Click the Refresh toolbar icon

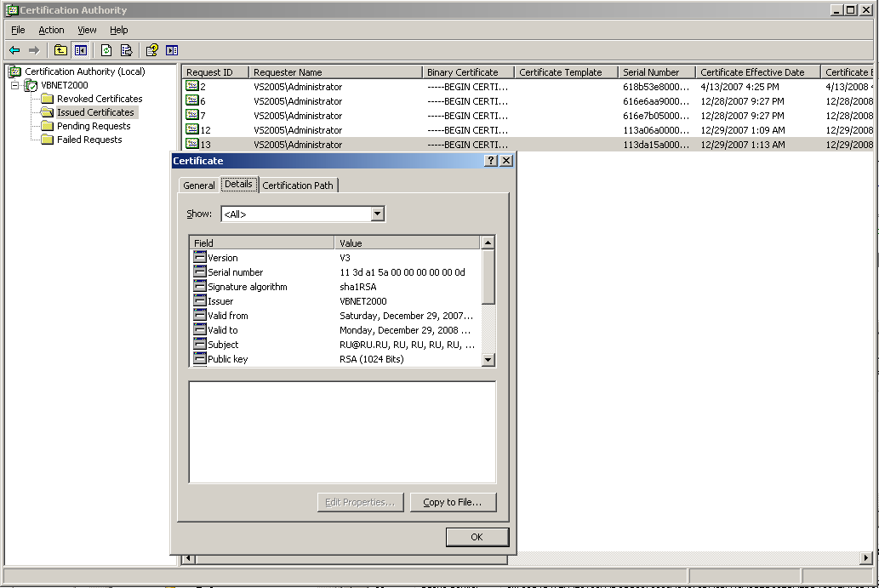click(x=106, y=50)
